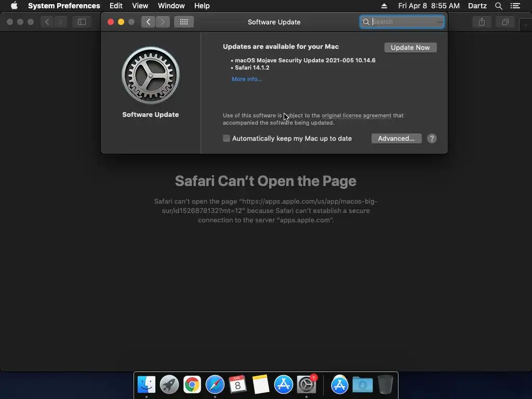Click System Preferences icon with badge in Dock
Screen dimensions: 532x399
(307, 384)
